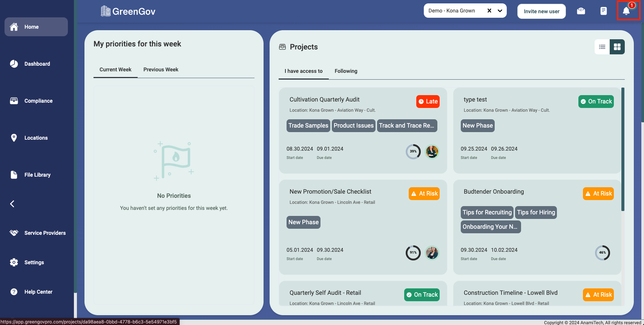Click the Trade Samples phase tag
Viewport: 644px width, 325px height.
pos(308,126)
